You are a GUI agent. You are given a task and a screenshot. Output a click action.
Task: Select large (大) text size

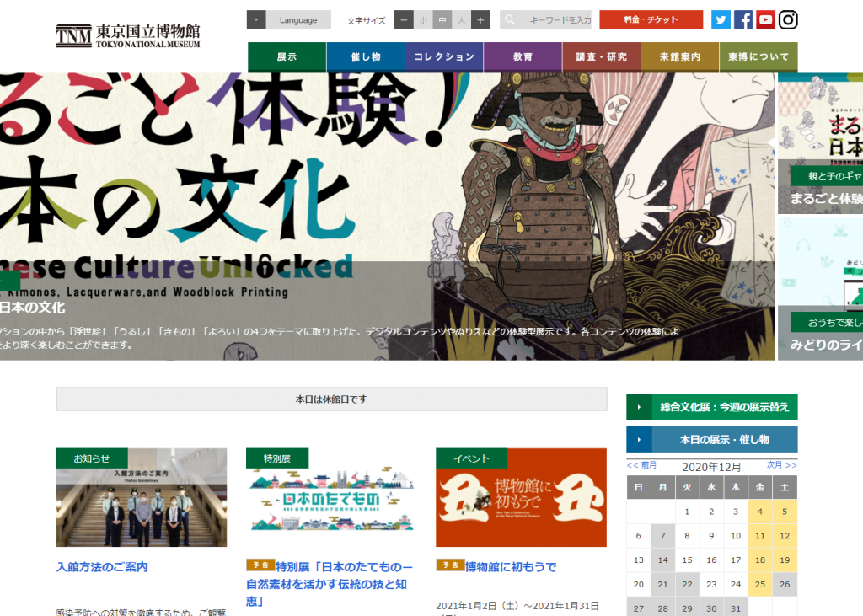(461, 20)
